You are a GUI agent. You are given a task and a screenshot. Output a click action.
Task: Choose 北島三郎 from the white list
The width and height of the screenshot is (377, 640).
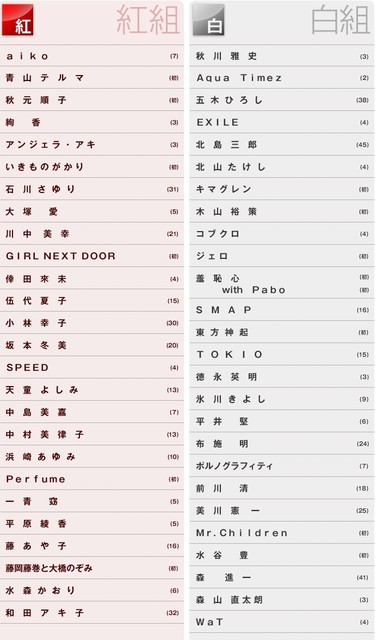point(282,144)
